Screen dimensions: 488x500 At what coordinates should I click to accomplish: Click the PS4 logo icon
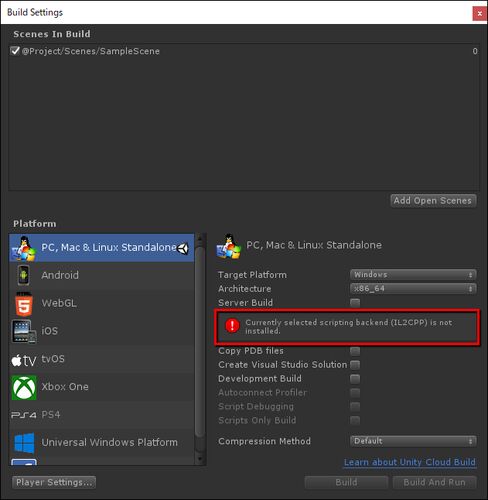(x=24, y=415)
